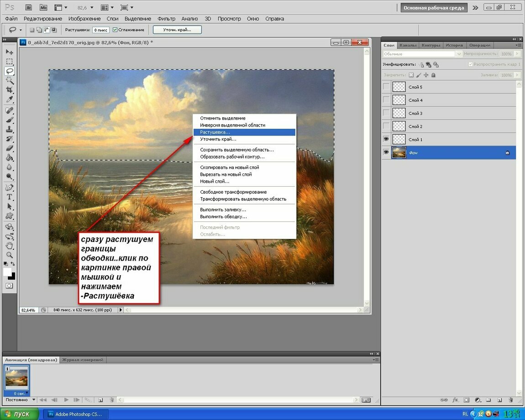Toggle Распространить кадр 1 checkbox

[470, 64]
